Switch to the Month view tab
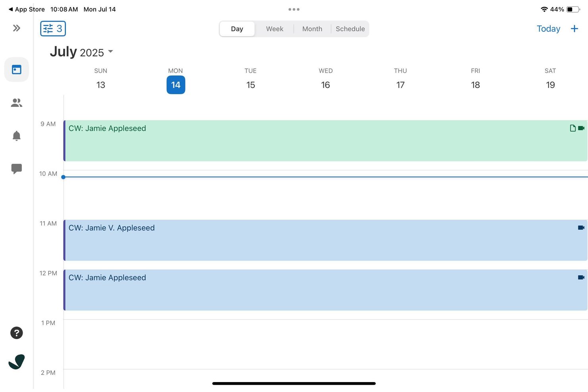 click(312, 29)
